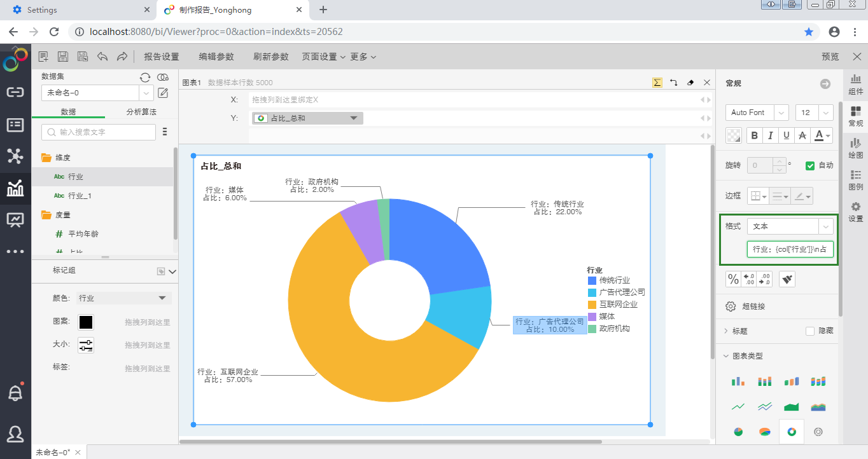
Task: Select the donut chart type icon
Action: click(792, 432)
